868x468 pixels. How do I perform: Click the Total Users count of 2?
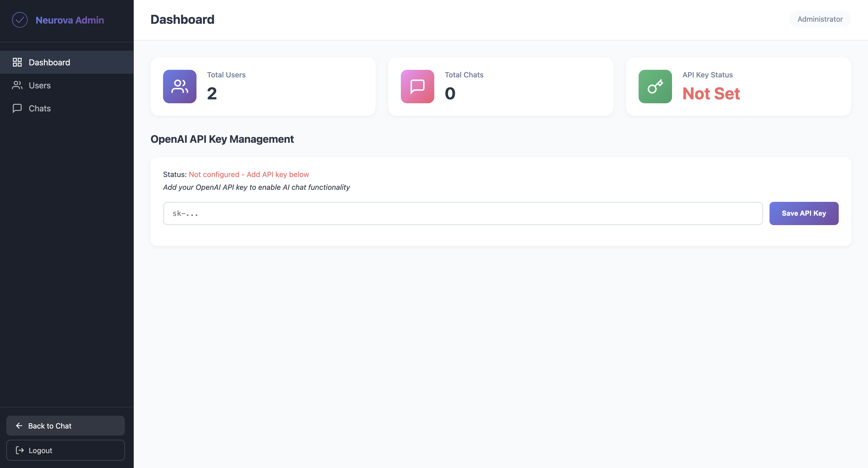(x=212, y=93)
